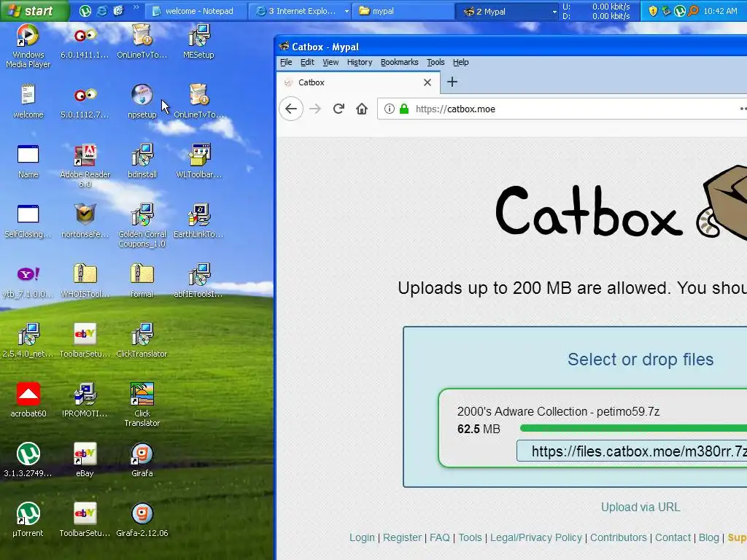Open the Legal/Privacy Policy link
The height and width of the screenshot is (560, 747).
pos(536,537)
